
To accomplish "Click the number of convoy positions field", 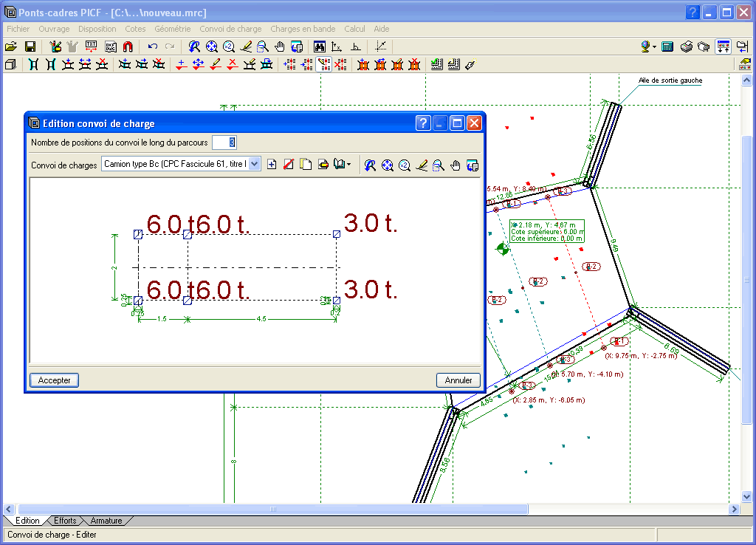I will 224,142.
